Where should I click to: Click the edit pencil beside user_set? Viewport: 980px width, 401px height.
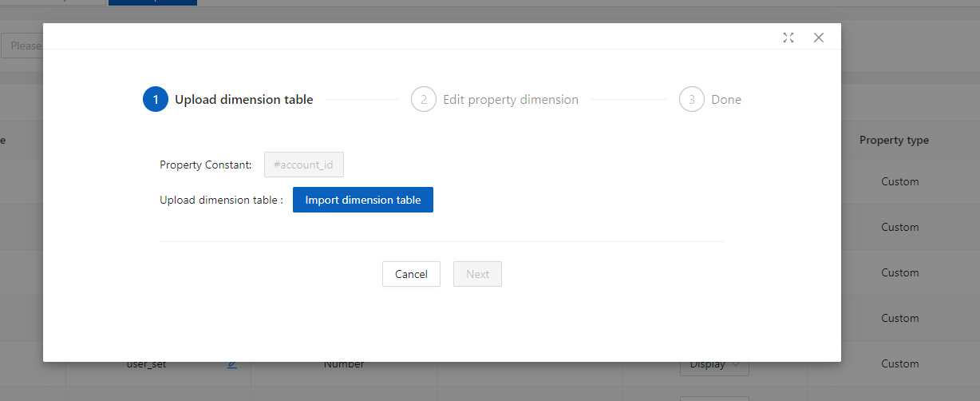point(232,364)
